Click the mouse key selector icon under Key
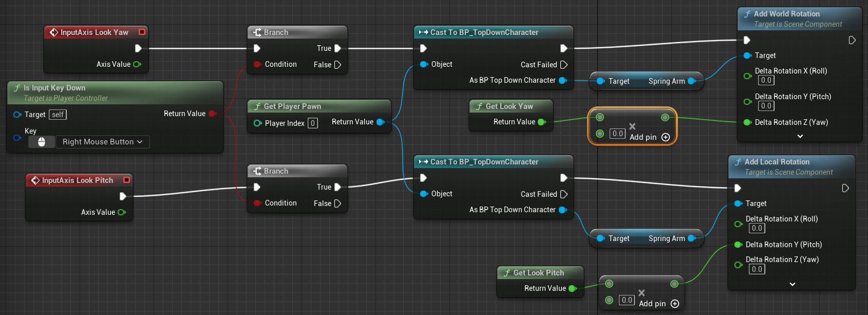 42,142
